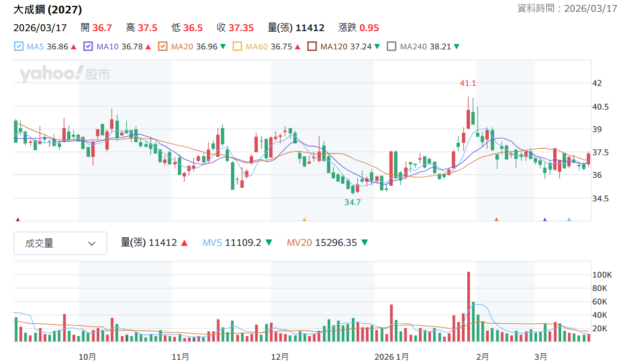The image size is (637, 364).
Task: Toggle the MA5 moving average checkbox
Action: click(x=19, y=46)
